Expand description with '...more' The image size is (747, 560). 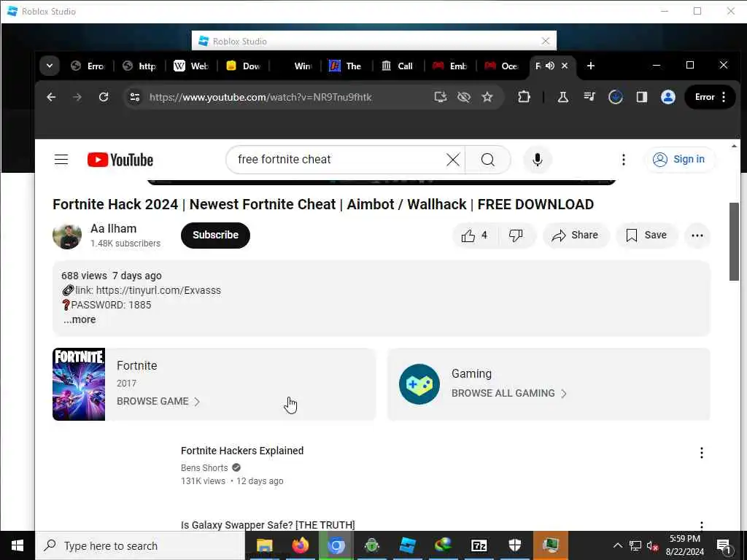tap(80, 319)
